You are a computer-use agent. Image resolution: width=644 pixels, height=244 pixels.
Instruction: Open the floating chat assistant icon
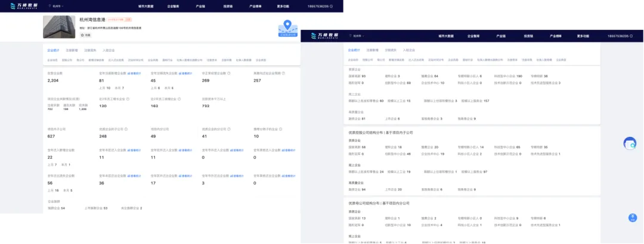630,144
